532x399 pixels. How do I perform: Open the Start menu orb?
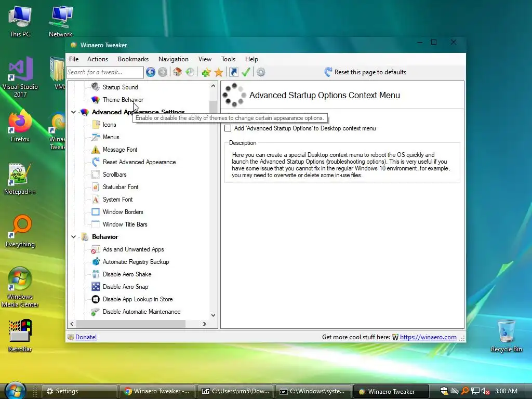tap(15, 391)
